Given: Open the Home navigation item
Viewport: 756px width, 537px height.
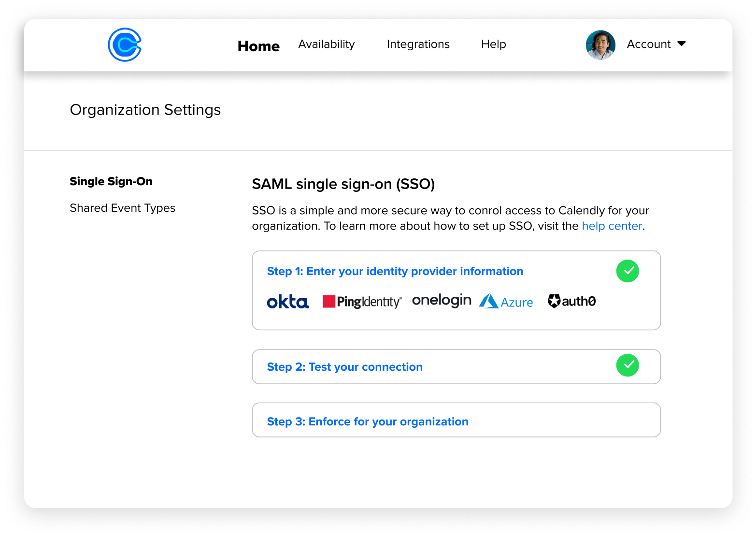Looking at the screenshot, I should point(258,46).
